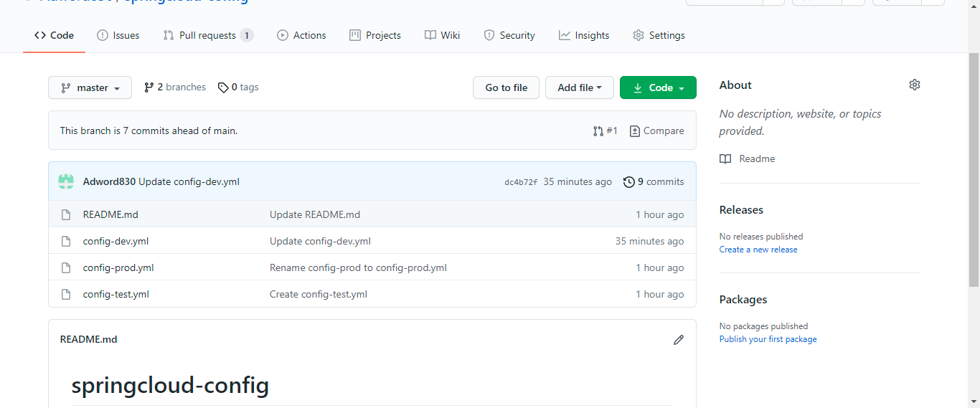Open the config-dev.yml file
980x408 pixels.
click(x=116, y=241)
